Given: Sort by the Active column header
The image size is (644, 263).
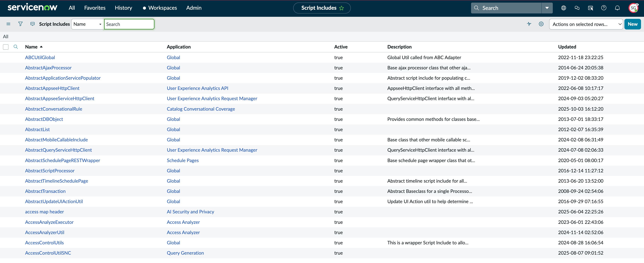Looking at the screenshot, I should pyautogui.click(x=341, y=47).
